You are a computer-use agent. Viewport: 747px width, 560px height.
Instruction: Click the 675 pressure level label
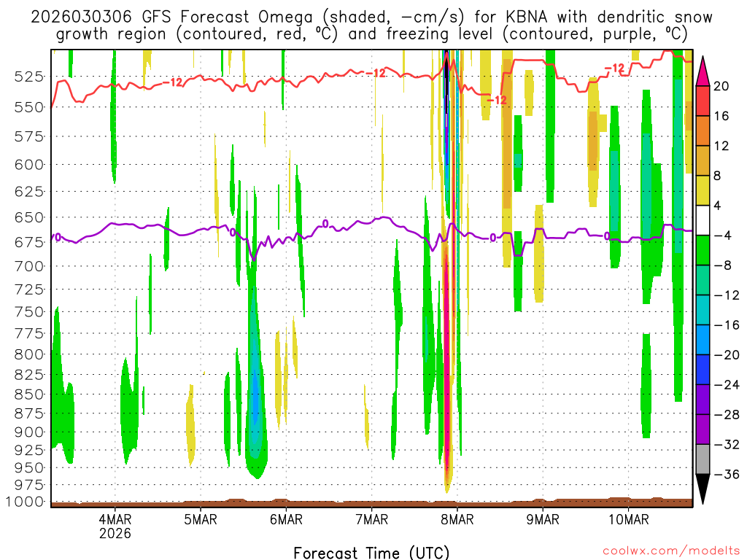(x=28, y=242)
